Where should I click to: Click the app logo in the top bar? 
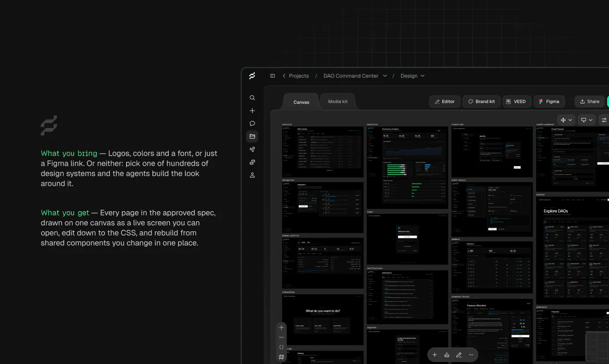pyautogui.click(x=252, y=76)
